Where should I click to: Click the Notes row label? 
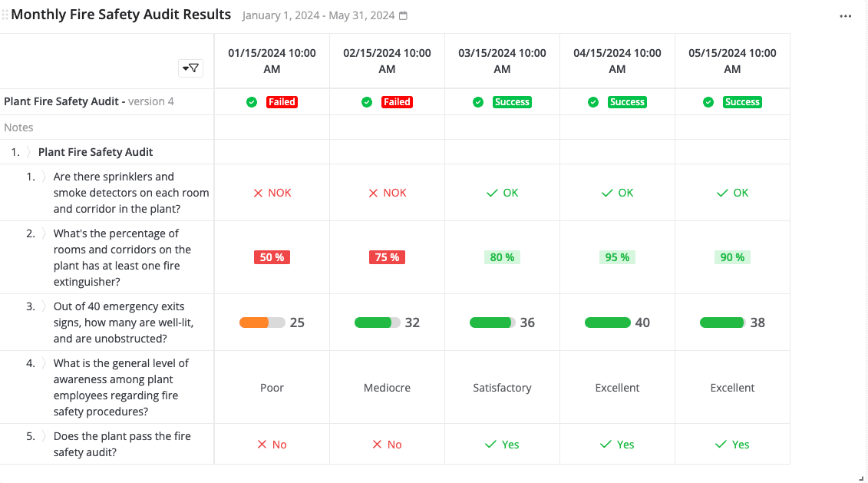click(18, 127)
